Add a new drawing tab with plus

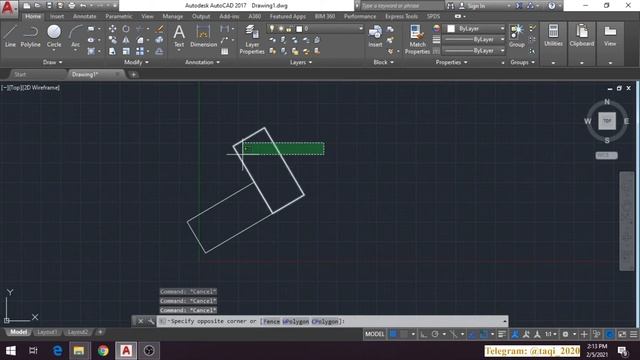click(133, 74)
